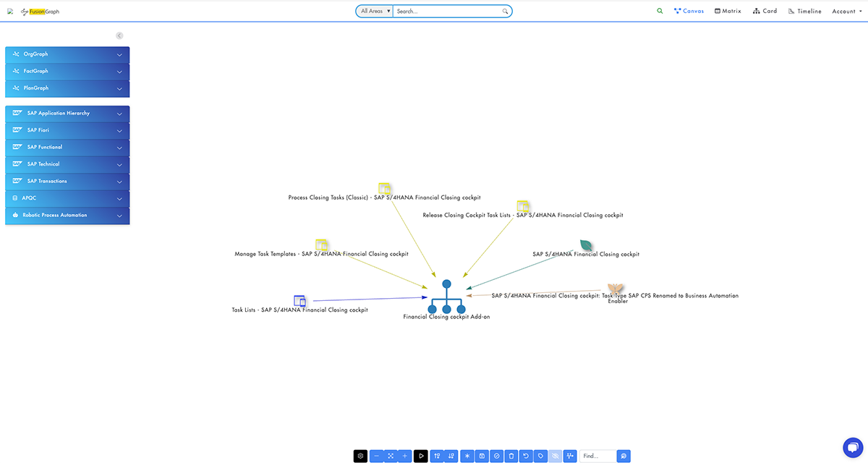Select green leaf SAP S/4HANA Financial Closing node

click(x=587, y=245)
